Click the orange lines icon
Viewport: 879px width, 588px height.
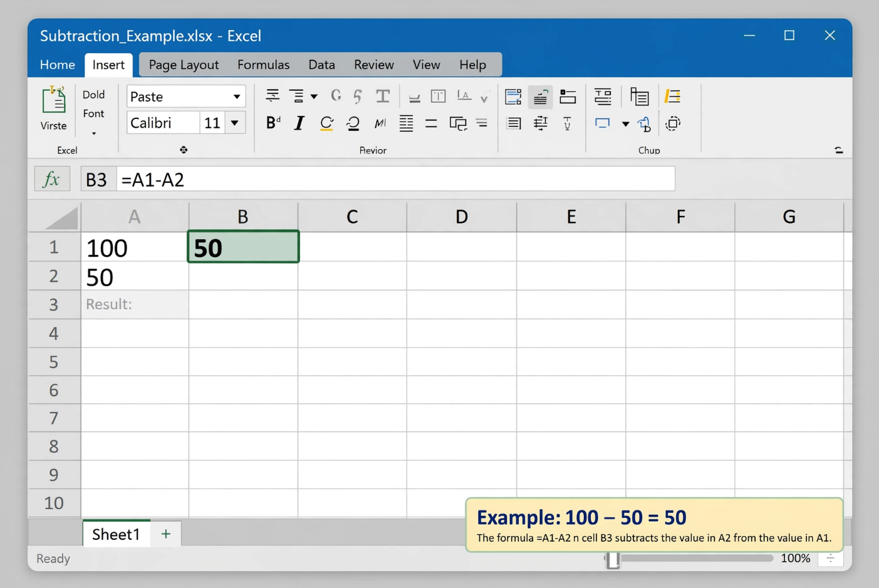tap(672, 96)
